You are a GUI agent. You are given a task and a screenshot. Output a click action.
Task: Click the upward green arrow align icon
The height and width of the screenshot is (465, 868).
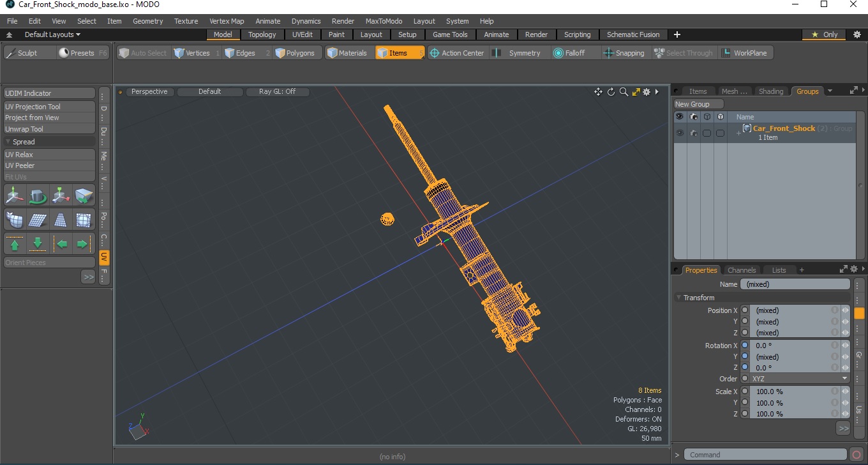coord(15,244)
